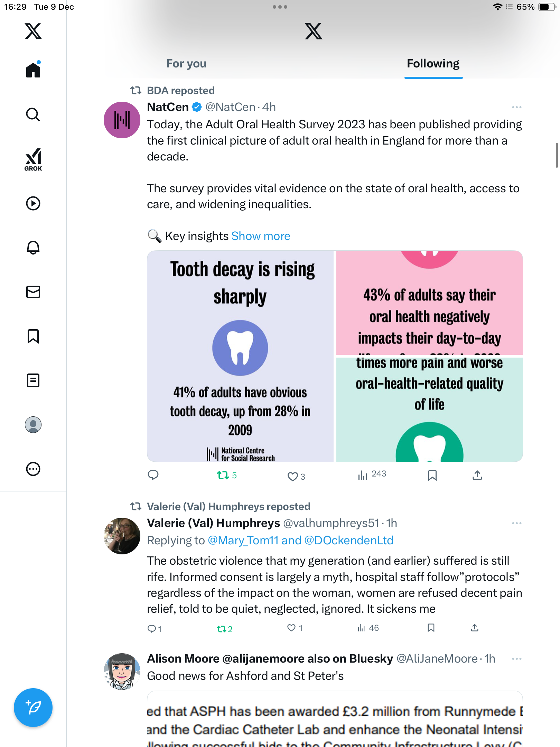Bookmark Valerie Humphreys' reply post
The height and width of the screenshot is (747, 560).
coord(431,628)
